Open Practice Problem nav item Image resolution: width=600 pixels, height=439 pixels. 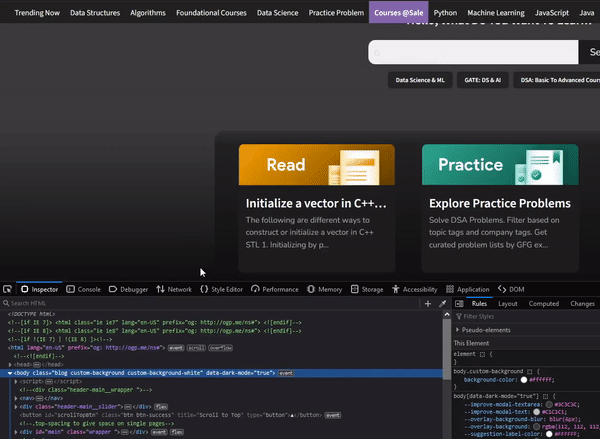point(336,13)
